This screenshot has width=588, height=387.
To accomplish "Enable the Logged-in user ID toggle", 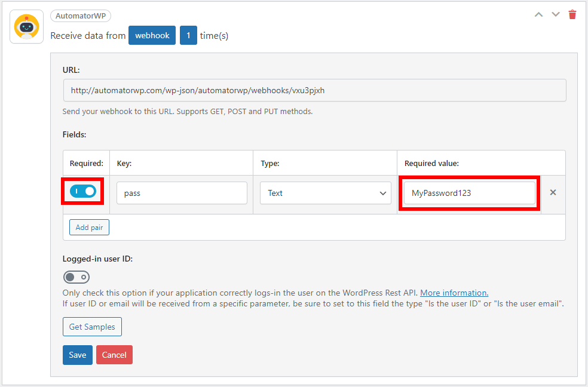I will (x=76, y=277).
